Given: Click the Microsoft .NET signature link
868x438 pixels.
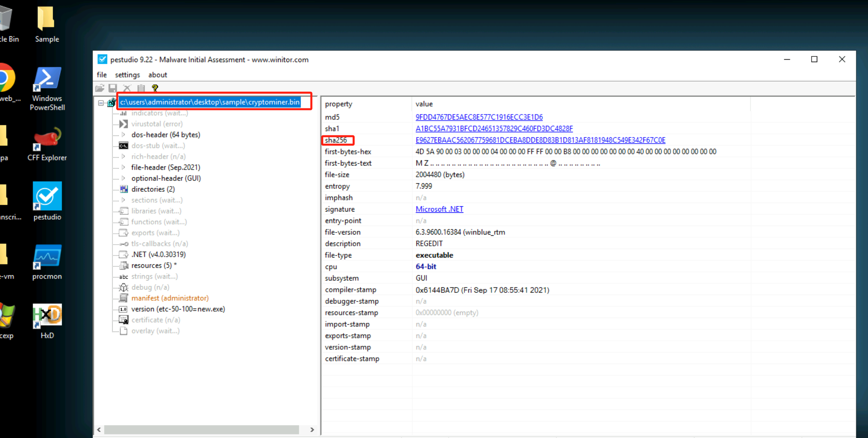Looking at the screenshot, I should 439,209.
